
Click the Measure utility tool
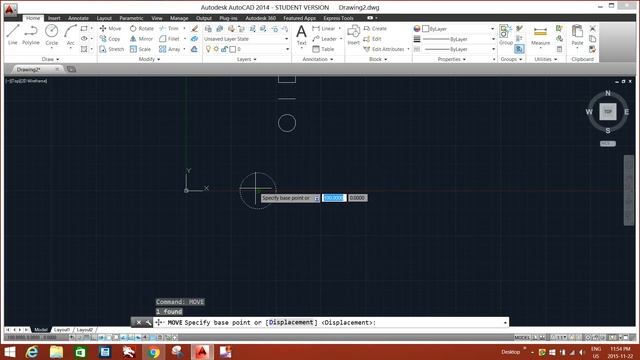point(540,35)
